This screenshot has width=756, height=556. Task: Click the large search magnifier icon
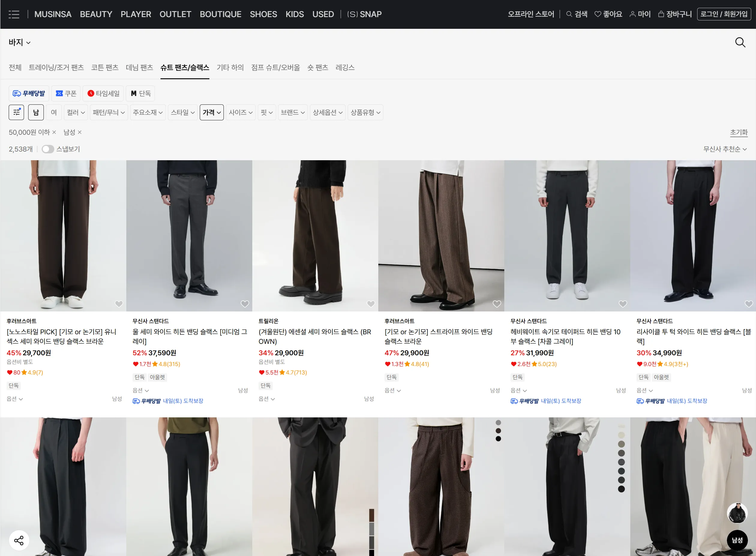740,42
